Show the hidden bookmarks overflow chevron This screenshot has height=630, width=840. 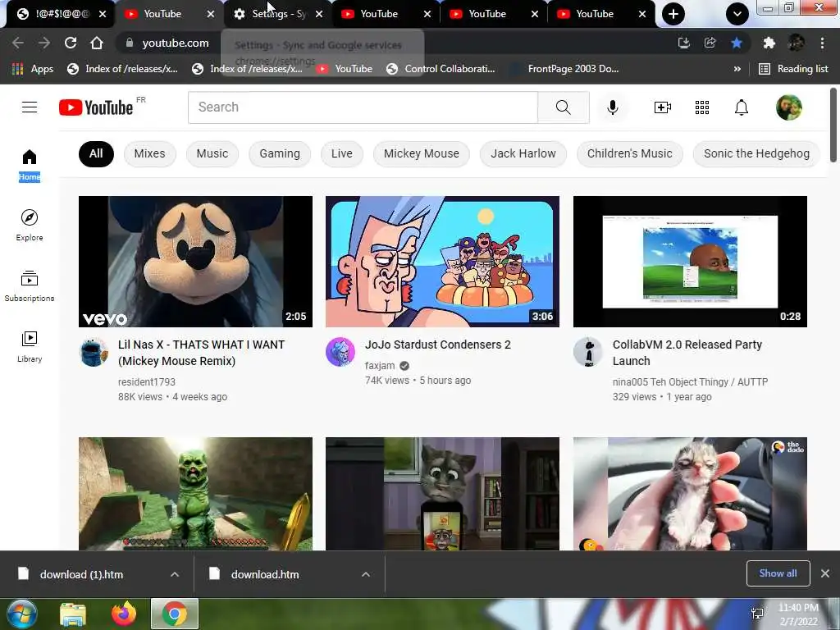[737, 69]
